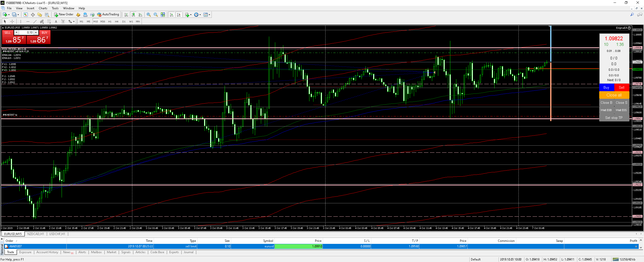Image resolution: width=644 pixels, height=262 pixels.
Task: Click the volume field showing 0.10
Action: pos(26,32)
